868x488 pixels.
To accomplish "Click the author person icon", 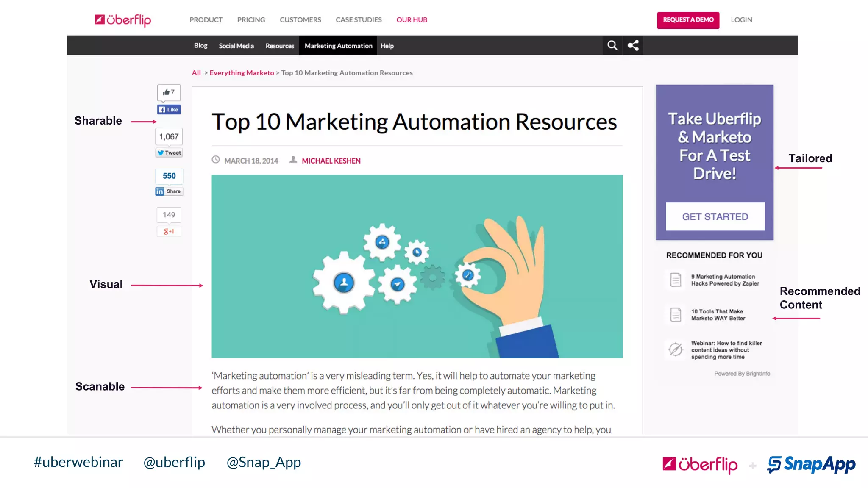I will coord(293,160).
